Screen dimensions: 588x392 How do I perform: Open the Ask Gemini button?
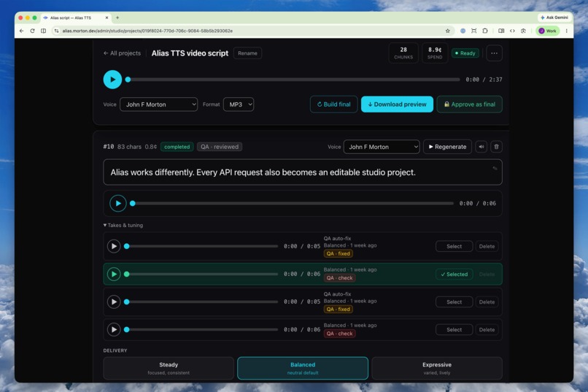(x=554, y=18)
